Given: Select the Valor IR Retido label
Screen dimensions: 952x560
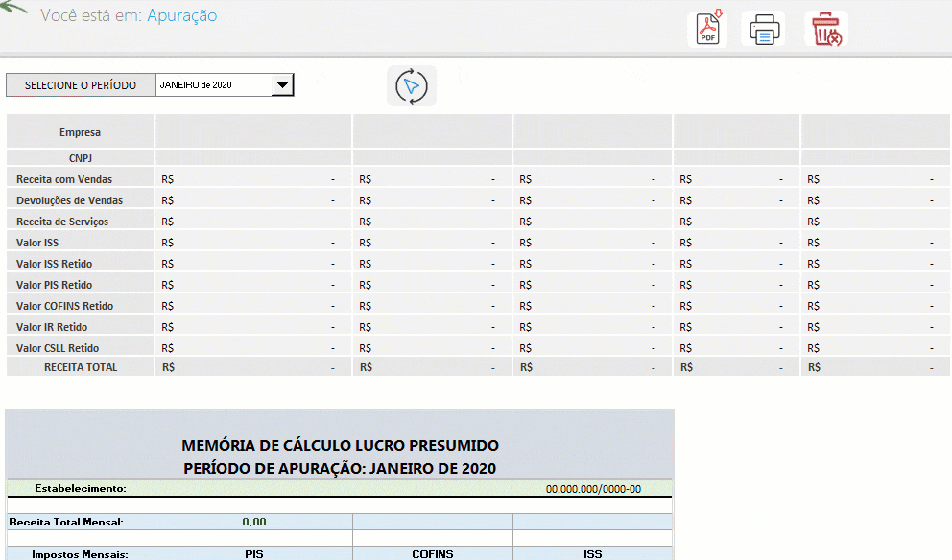Looking at the screenshot, I should pos(52,327).
